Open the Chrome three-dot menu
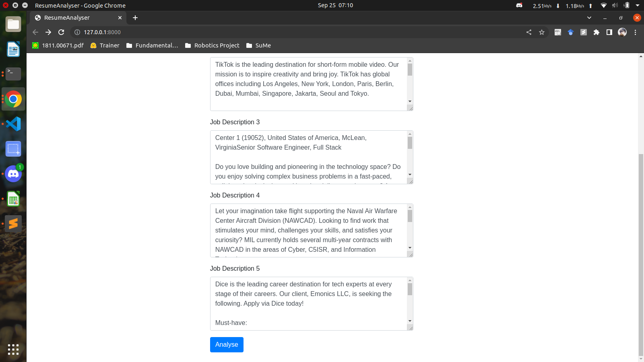The image size is (644, 362). (636, 32)
